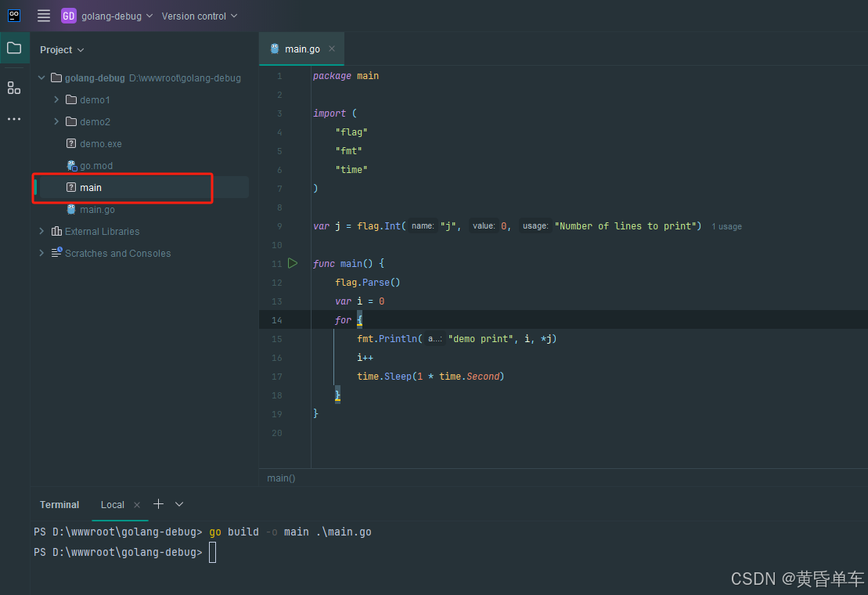Select go.mod in the project tree
The width and height of the screenshot is (868, 595).
click(x=95, y=165)
